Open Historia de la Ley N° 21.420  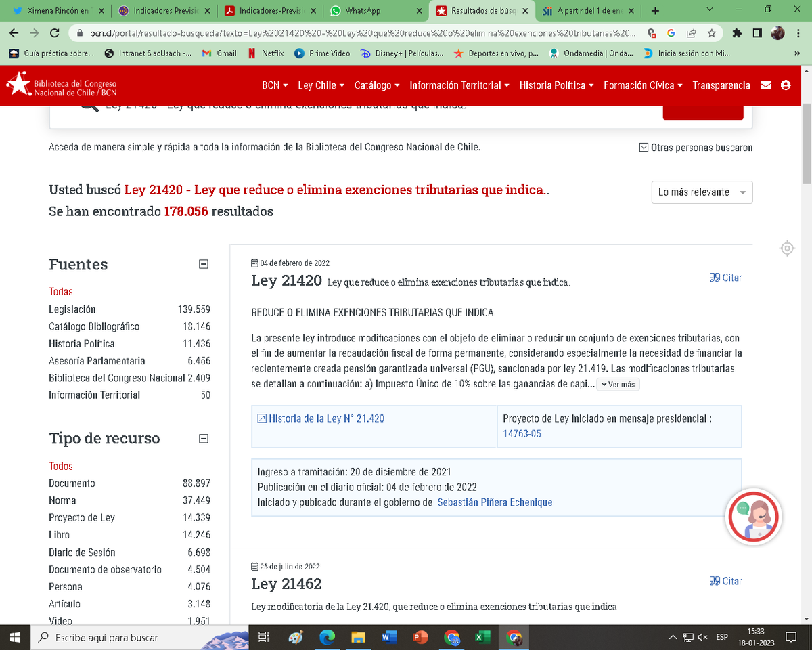[321, 418]
